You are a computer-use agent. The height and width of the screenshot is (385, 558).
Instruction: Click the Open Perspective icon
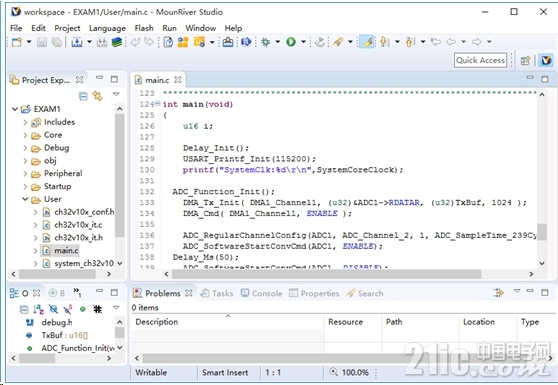coord(525,60)
